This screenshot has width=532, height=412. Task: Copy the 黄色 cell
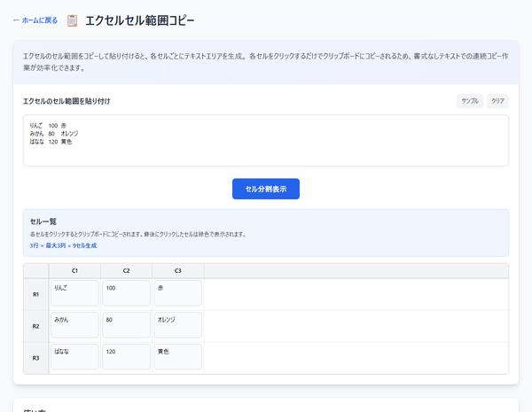(x=178, y=357)
